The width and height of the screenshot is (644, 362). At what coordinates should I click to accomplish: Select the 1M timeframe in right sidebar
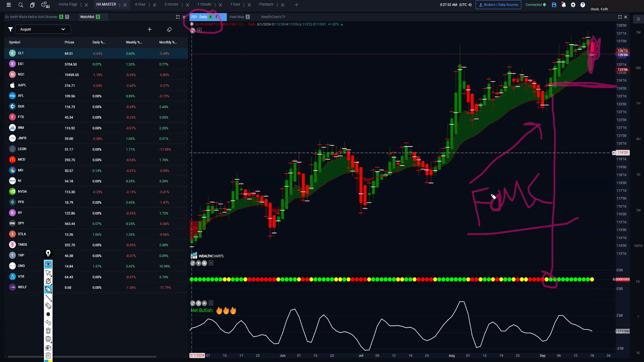click(x=638, y=33)
